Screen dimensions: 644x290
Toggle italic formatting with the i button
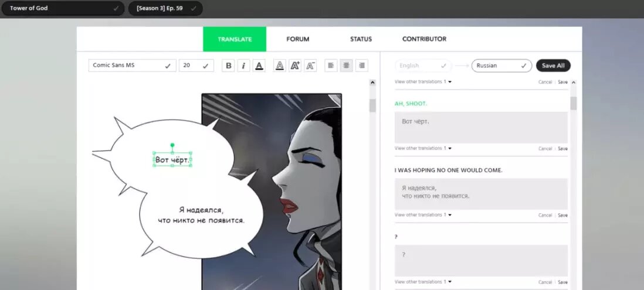[243, 66]
